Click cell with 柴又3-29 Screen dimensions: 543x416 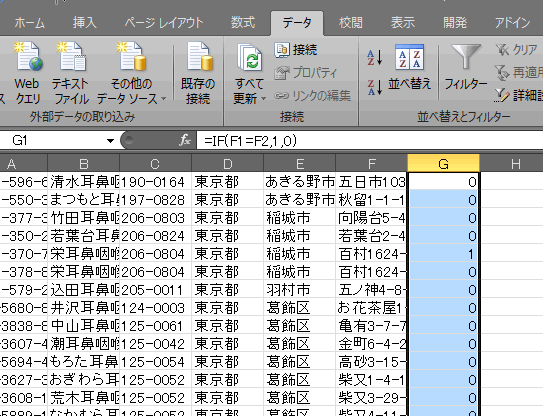[372, 398]
